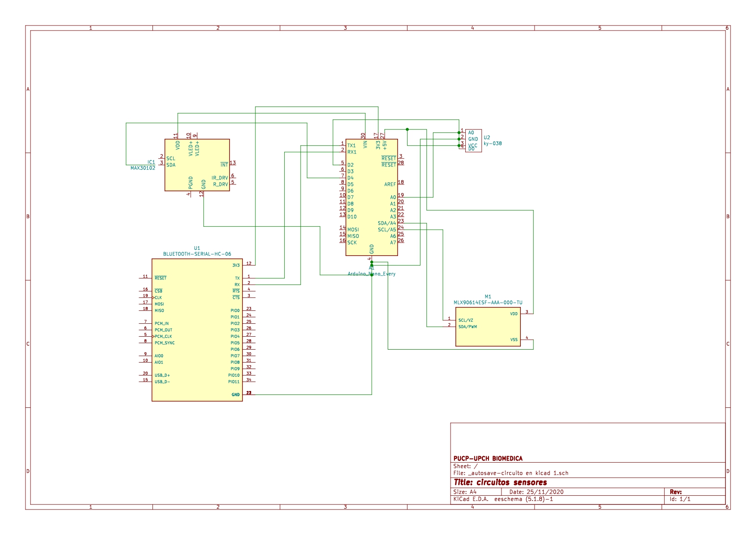The width and height of the screenshot is (756, 535).
Task: Select the RX1 pin label on Arduino
Action: click(x=352, y=152)
